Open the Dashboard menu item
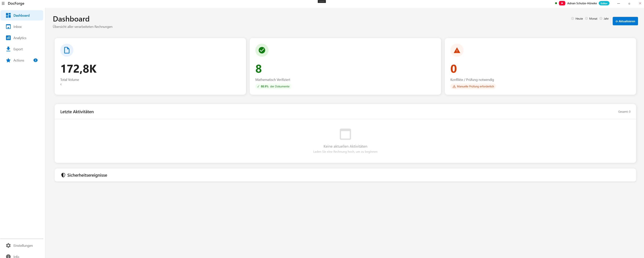 [x=22, y=15]
